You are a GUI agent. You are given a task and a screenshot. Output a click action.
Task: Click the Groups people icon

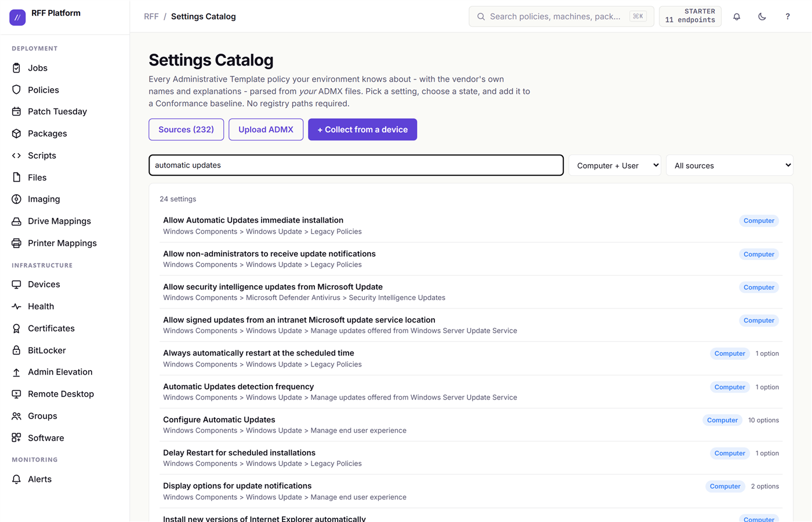click(16, 416)
